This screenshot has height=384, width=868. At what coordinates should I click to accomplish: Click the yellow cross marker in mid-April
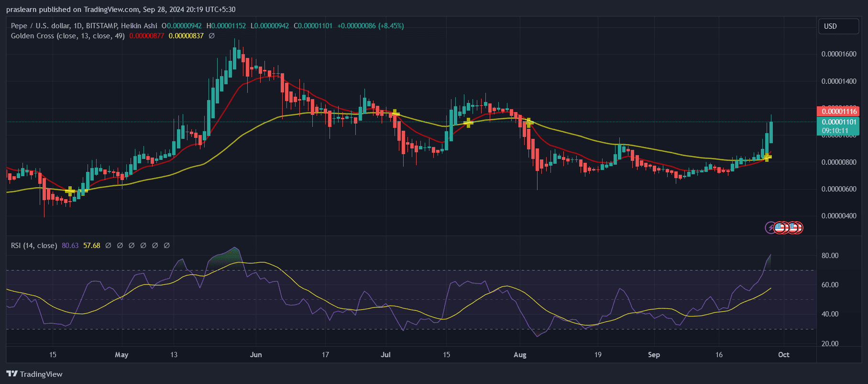point(70,192)
